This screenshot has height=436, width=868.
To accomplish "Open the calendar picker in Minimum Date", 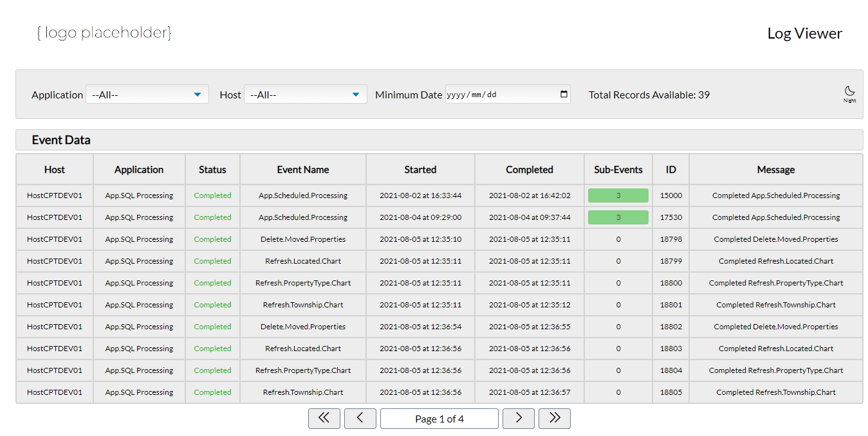I will click(564, 94).
